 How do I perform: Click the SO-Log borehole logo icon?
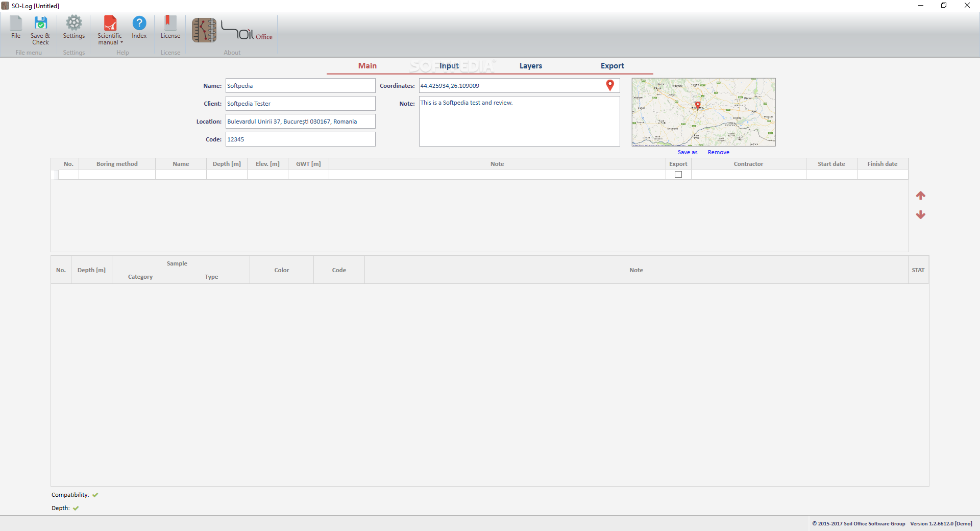pyautogui.click(x=204, y=30)
